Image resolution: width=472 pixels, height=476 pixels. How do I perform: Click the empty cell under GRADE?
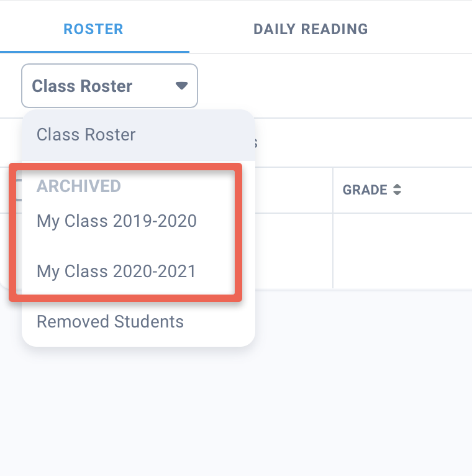[x=402, y=250]
